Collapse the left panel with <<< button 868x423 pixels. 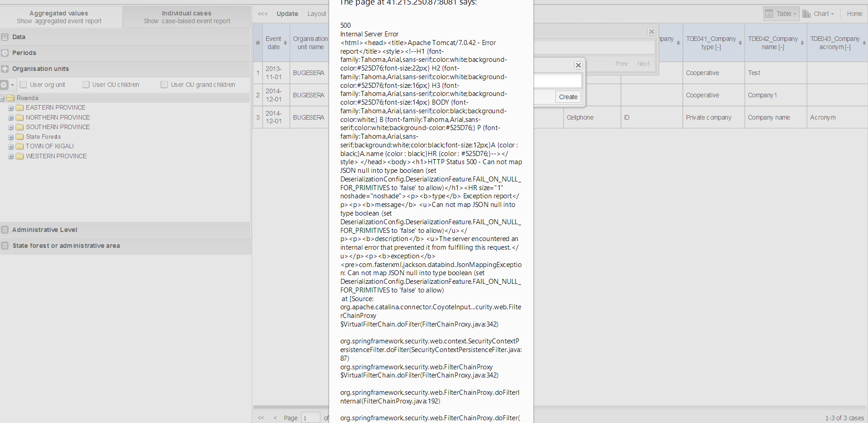pos(262,14)
